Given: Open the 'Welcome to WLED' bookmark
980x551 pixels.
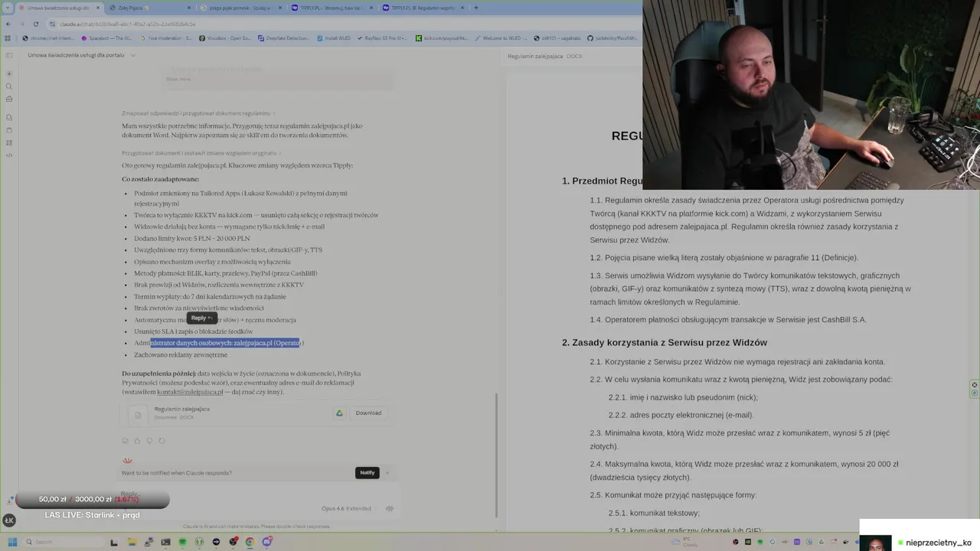Looking at the screenshot, I should [500, 37].
